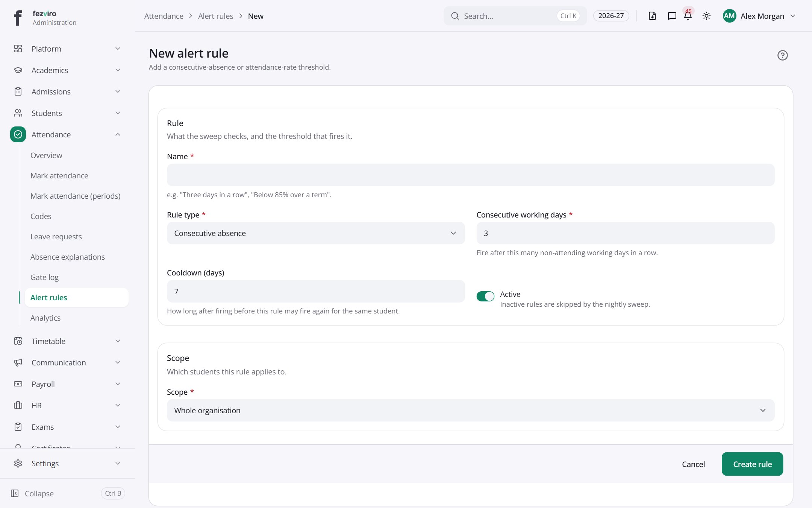
Task: Click the search magnifier icon
Action: click(455, 16)
